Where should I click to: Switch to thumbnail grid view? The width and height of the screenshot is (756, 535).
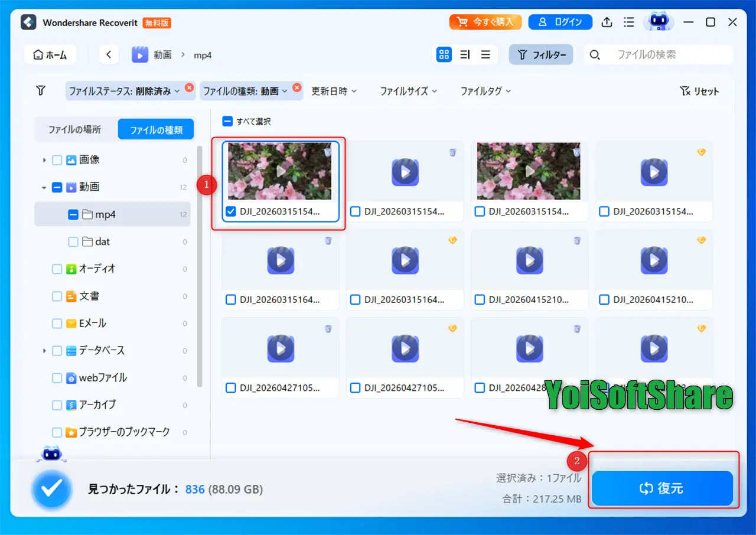(x=444, y=55)
